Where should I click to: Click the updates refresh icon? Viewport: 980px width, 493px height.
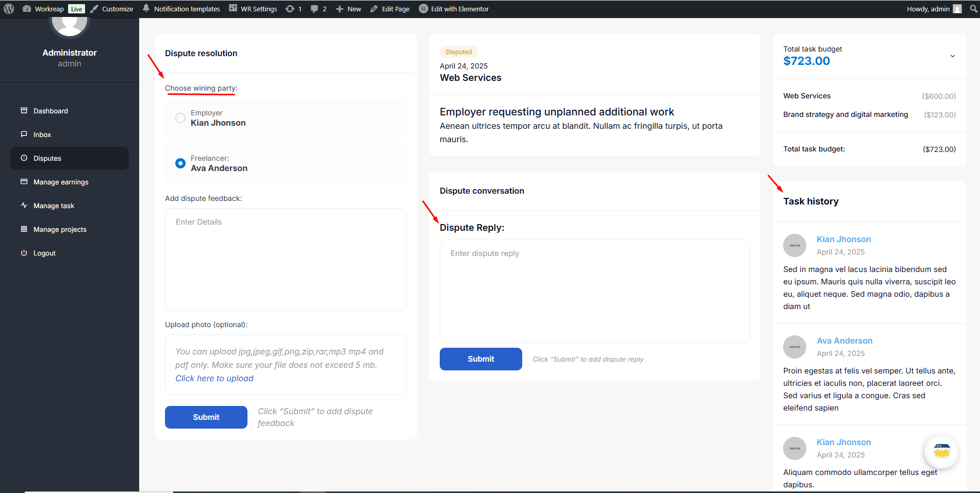tap(290, 9)
